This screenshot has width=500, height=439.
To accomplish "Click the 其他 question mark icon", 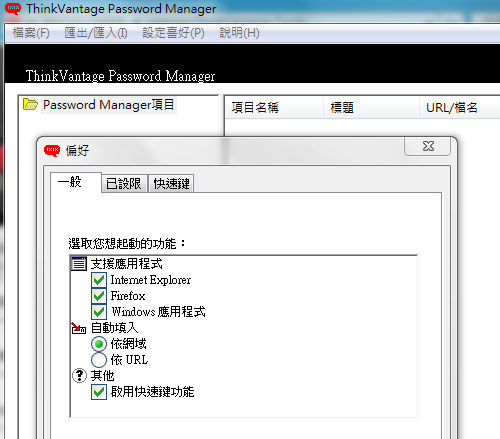I will tap(79, 376).
